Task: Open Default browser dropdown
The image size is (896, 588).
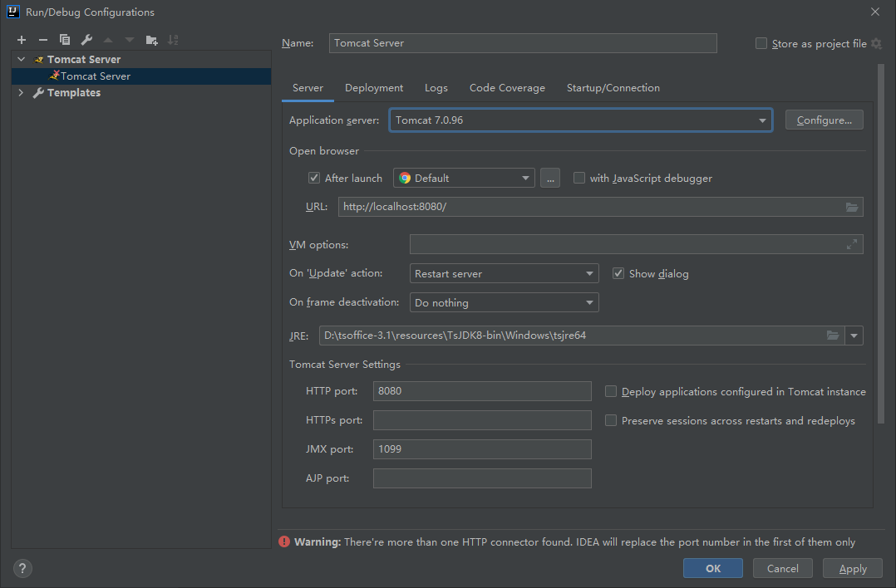Action: click(x=464, y=178)
